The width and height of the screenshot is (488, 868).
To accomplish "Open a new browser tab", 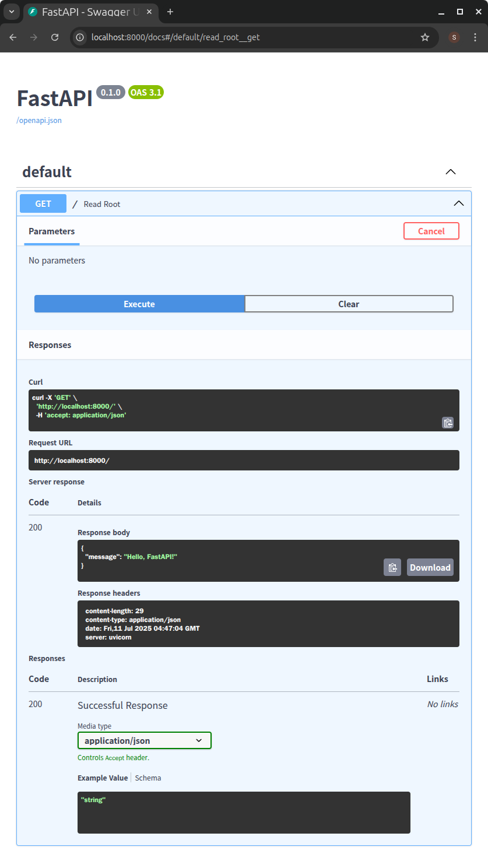I will (170, 12).
